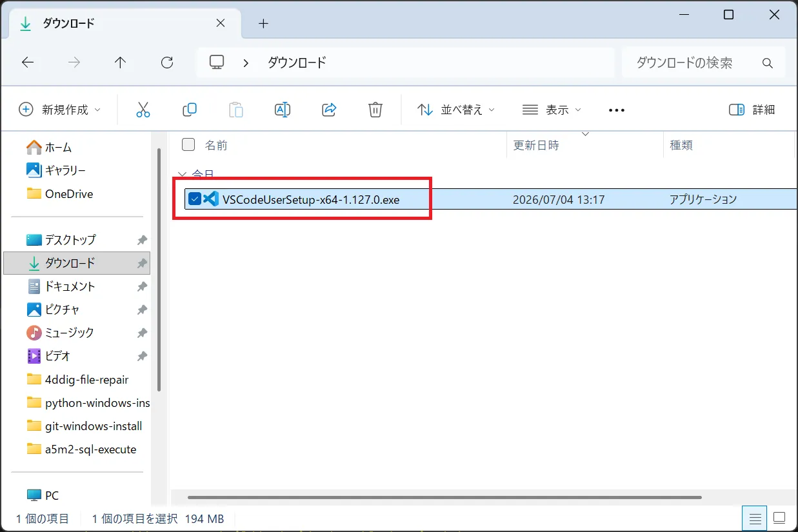798x532 pixels.
Task: Click the Copy icon in toolbar
Action: (x=190, y=110)
